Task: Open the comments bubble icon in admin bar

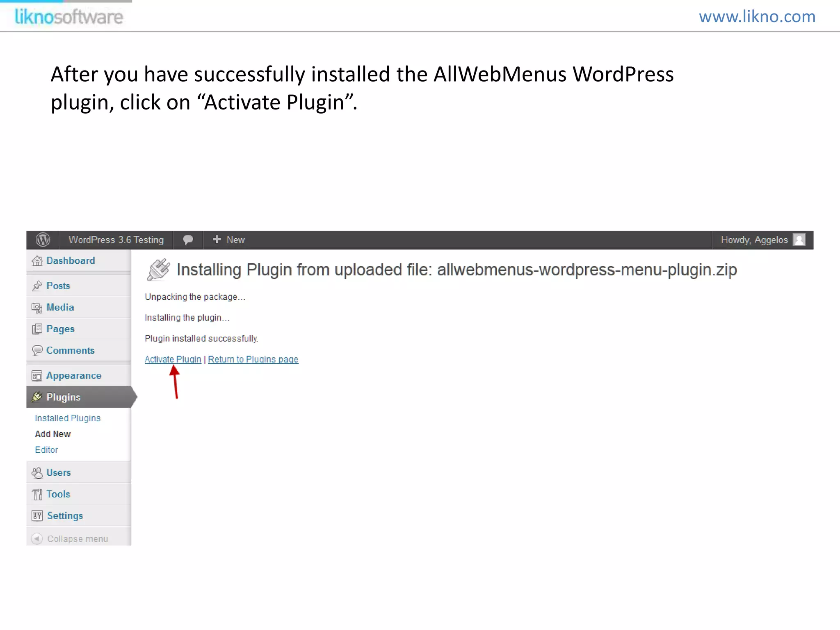Action: coord(188,240)
